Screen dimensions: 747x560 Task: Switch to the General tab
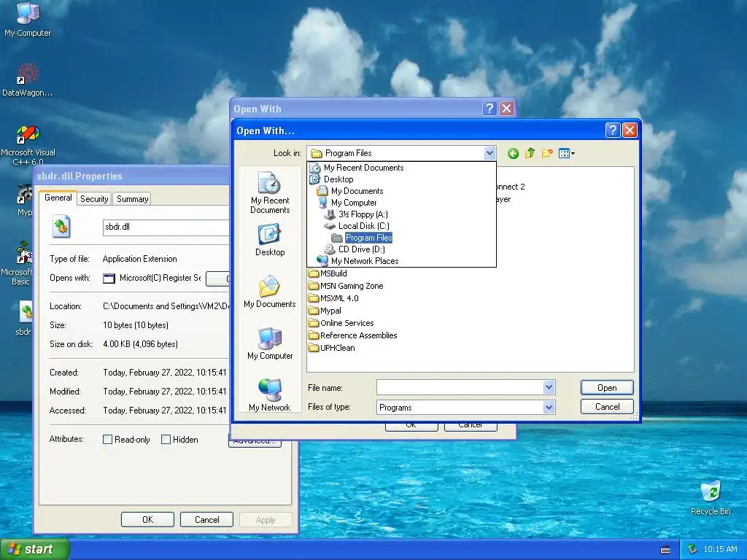coord(58,198)
